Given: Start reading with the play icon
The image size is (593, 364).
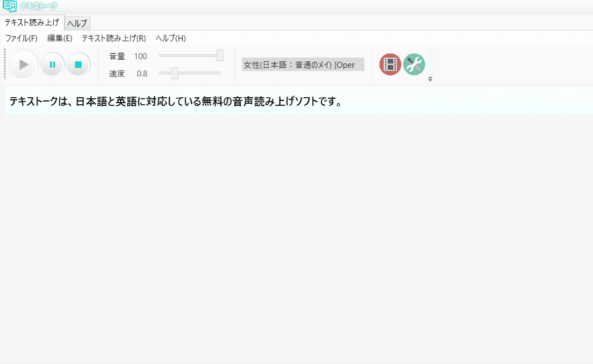Looking at the screenshot, I should (x=23, y=64).
